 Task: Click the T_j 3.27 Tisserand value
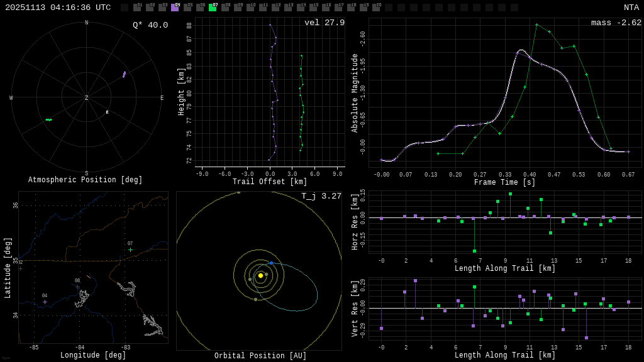[x=321, y=196]
